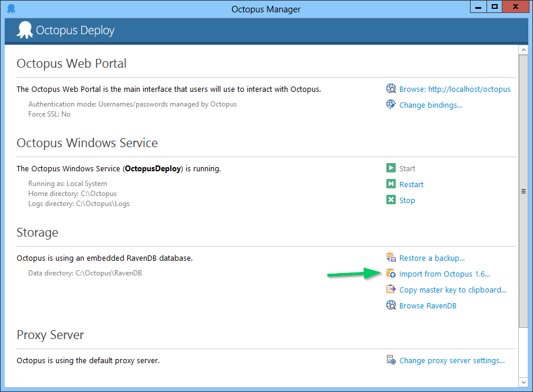Click the Import from Octopus 1.6 icon
This screenshot has width=533, height=392.
click(x=390, y=274)
